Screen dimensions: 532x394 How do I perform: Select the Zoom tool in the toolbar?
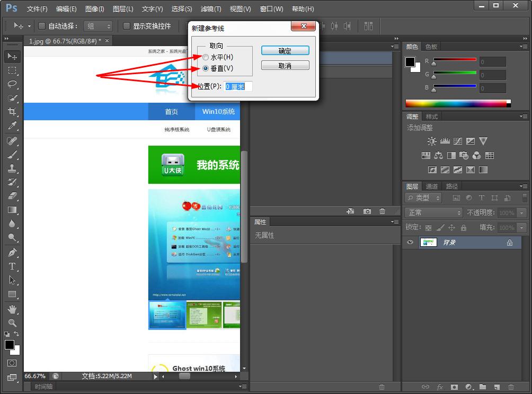click(x=12, y=322)
